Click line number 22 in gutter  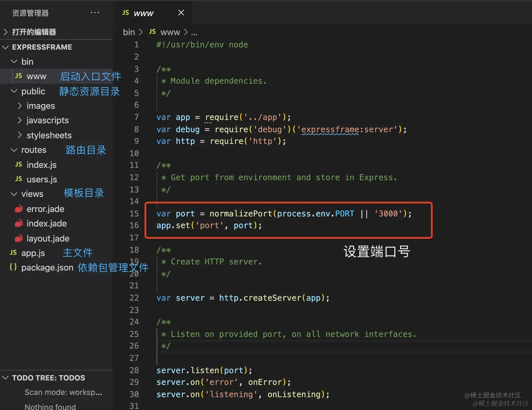pyautogui.click(x=134, y=298)
